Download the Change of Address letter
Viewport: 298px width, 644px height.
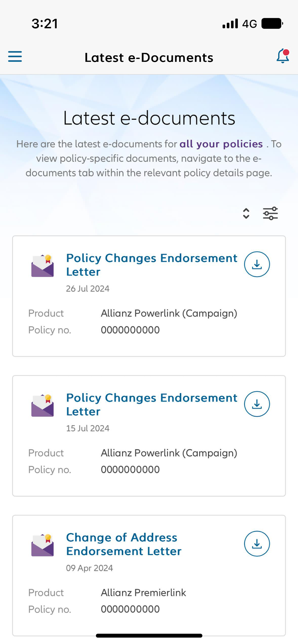[257, 544]
